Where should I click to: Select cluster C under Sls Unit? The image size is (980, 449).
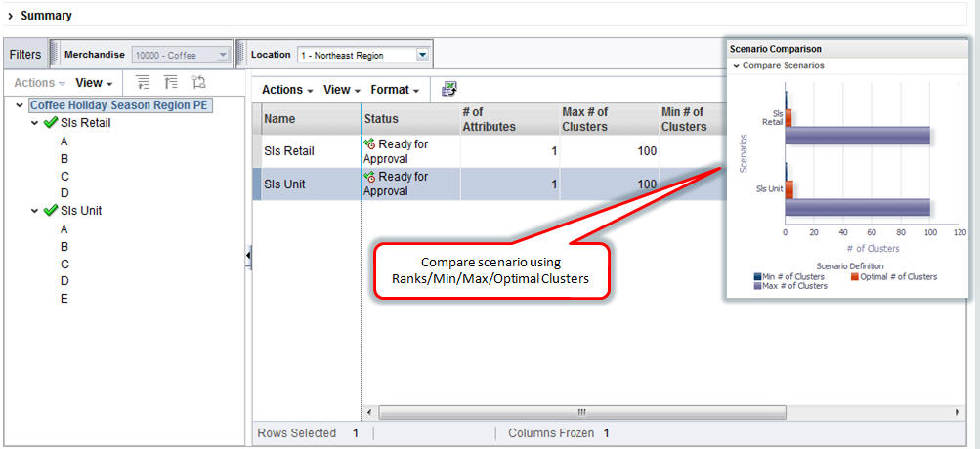[64, 264]
